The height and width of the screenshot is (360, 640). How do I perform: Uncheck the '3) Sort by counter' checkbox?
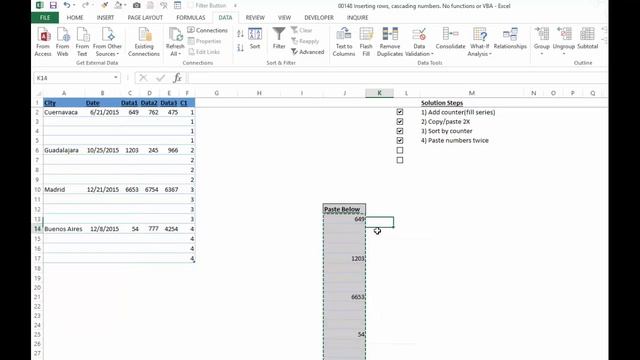point(400,131)
